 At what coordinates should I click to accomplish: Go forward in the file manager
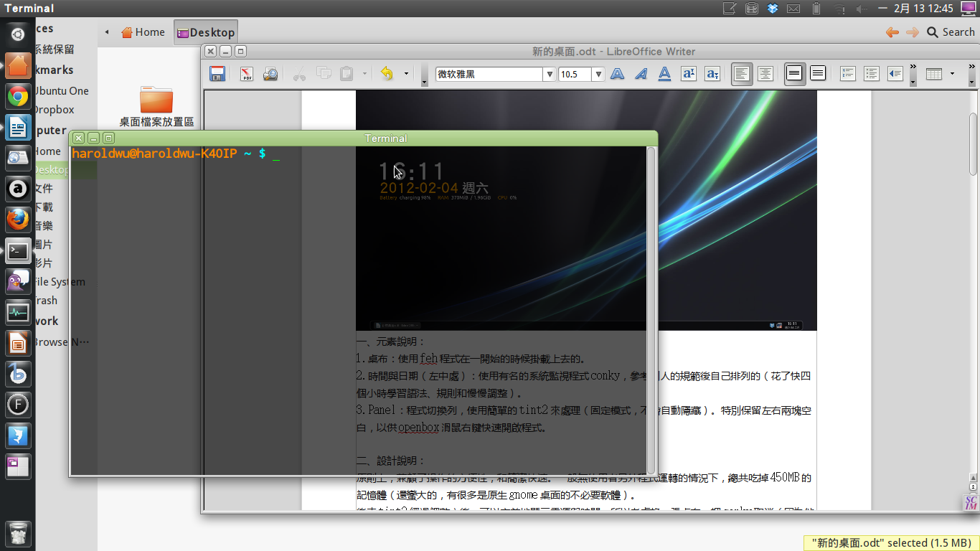pos(913,32)
